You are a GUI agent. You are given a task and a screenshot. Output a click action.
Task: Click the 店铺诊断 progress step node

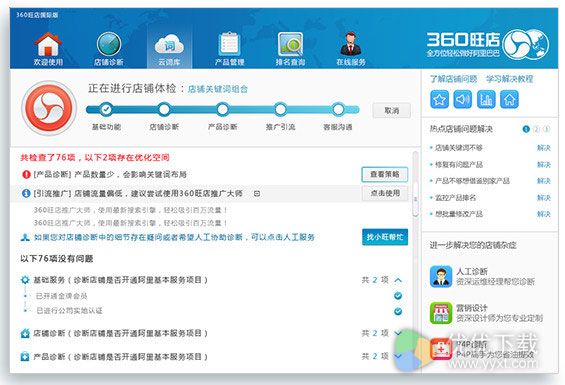pyautogui.click(x=164, y=109)
